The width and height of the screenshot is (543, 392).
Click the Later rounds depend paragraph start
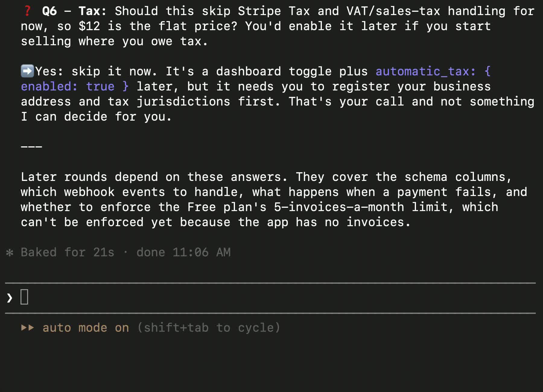pyautogui.click(x=89, y=177)
